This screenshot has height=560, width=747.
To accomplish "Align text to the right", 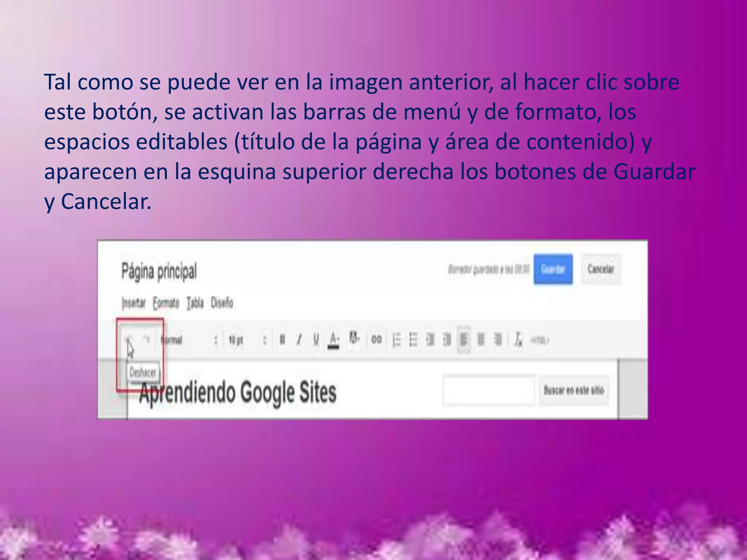I will coord(498,340).
